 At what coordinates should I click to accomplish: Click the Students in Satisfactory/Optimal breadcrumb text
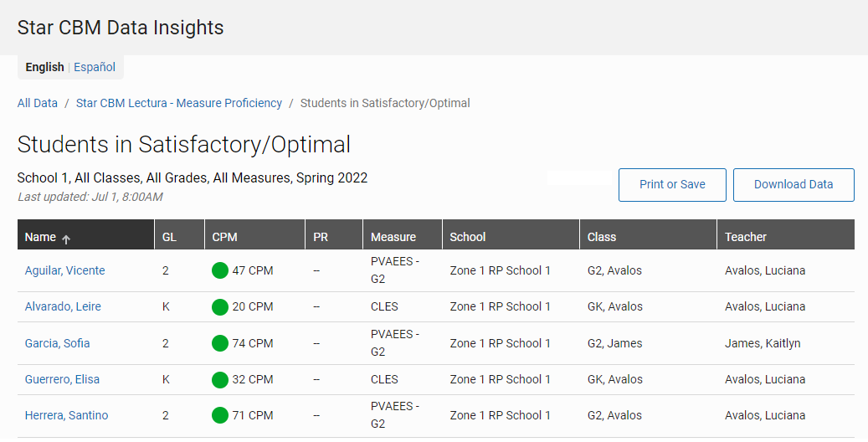pyautogui.click(x=385, y=103)
